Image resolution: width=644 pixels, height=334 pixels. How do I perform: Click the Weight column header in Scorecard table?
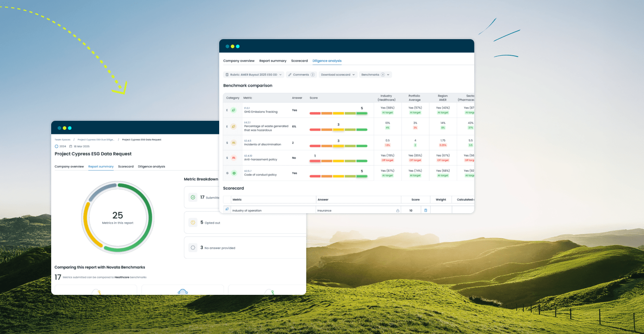(441, 200)
